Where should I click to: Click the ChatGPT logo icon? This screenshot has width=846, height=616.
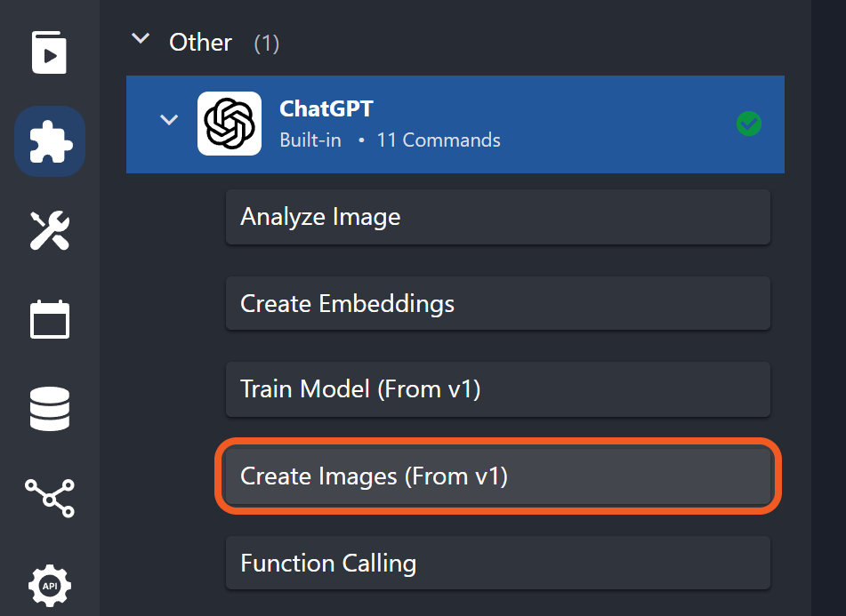tap(229, 124)
